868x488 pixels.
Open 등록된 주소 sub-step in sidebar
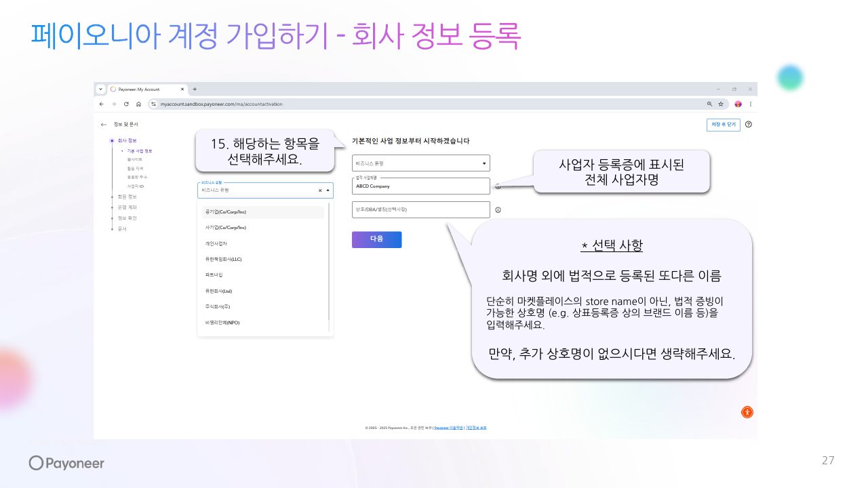[136, 177]
